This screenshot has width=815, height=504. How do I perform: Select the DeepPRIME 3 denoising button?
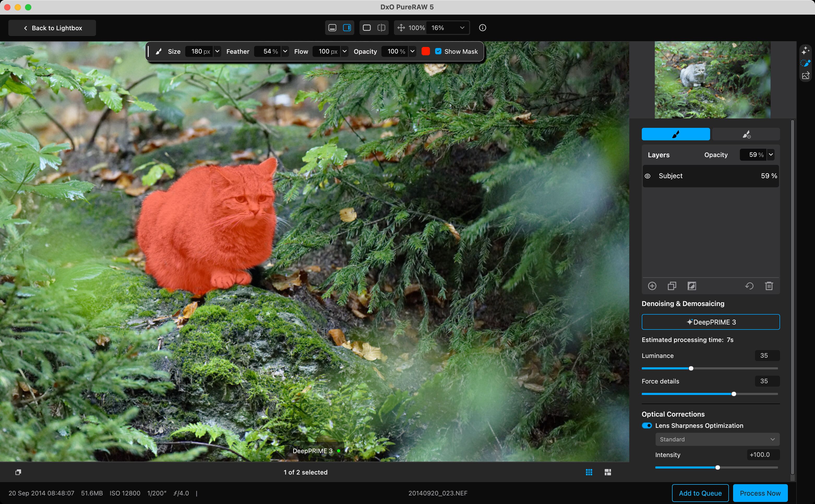(x=711, y=322)
